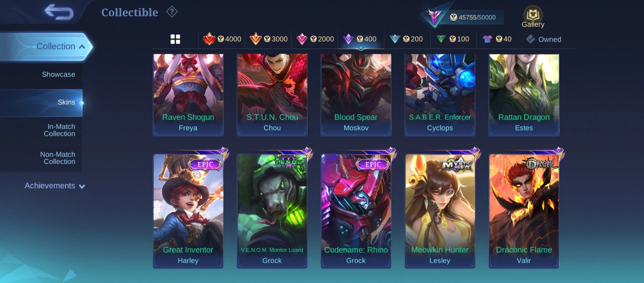The height and width of the screenshot is (283, 644).
Task: Filter by orange 3000 gem tier
Action: [x=268, y=39]
